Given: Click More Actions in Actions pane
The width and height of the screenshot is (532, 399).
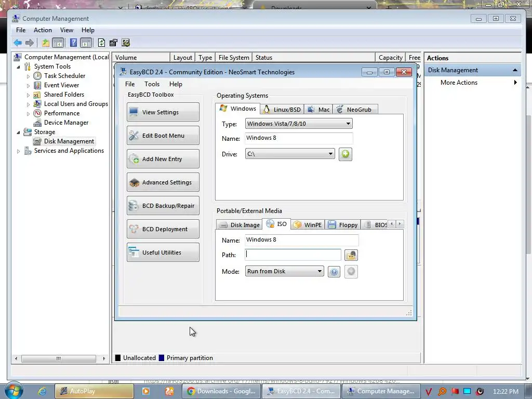Looking at the screenshot, I should click(459, 83).
